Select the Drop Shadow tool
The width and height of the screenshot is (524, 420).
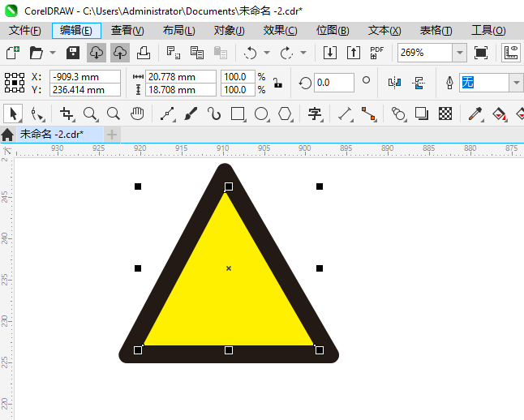(x=422, y=114)
